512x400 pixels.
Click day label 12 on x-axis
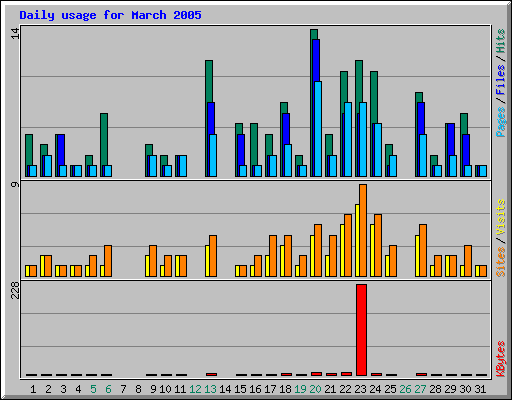195,389
